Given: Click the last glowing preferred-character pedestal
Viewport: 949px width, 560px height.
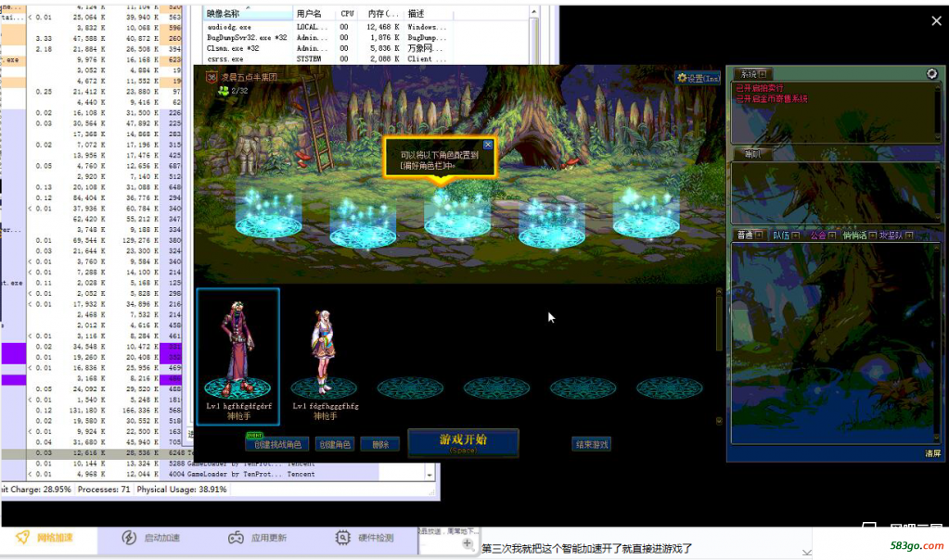Looking at the screenshot, I should pyautogui.click(x=646, y=215).
